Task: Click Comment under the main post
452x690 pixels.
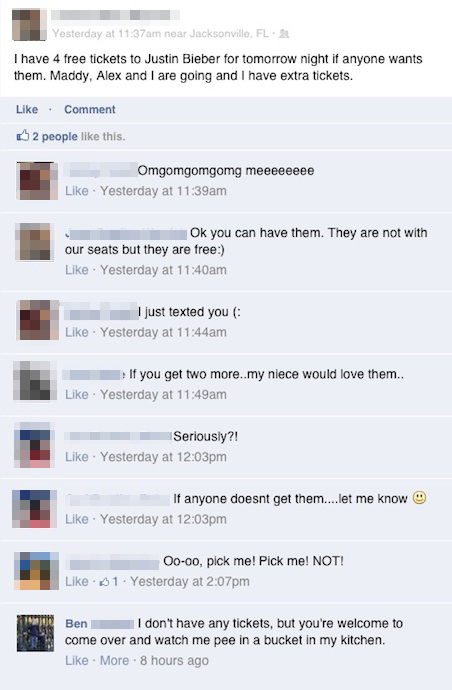Action: coord(90,110)
